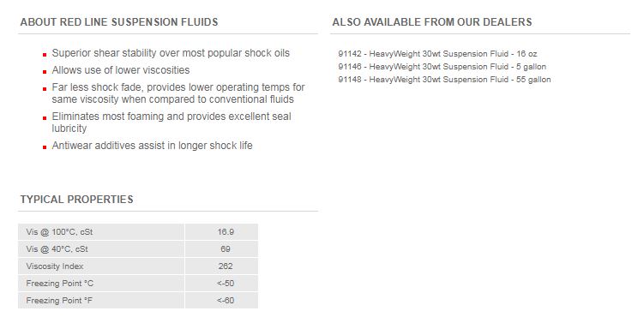Click red bullet beside Far less shock fade

[x=45, y=88]
